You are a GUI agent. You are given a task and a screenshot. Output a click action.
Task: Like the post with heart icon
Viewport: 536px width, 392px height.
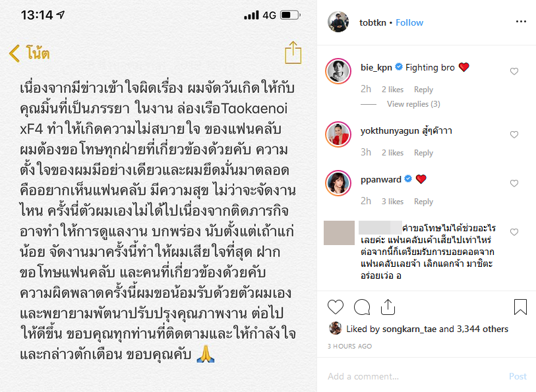336,306
